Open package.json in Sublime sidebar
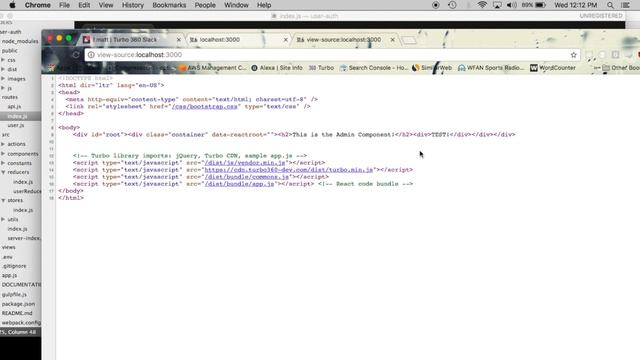Viewport: 640px width, 360px height. [18, 304]
